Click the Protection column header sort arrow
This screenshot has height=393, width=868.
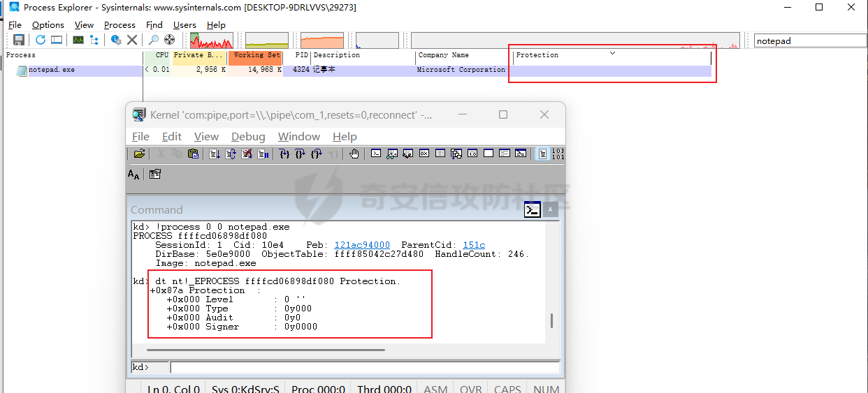(612, 53)
